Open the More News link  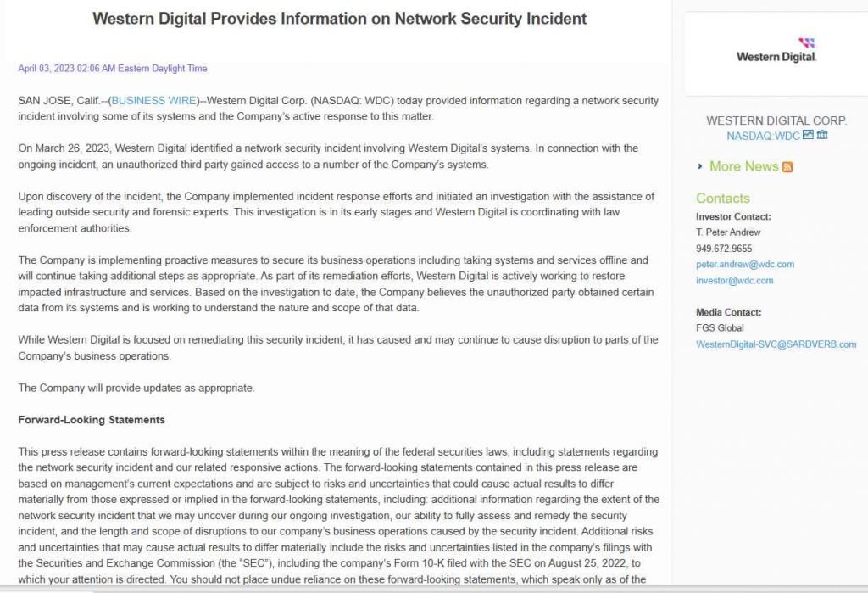coord(744,166)
